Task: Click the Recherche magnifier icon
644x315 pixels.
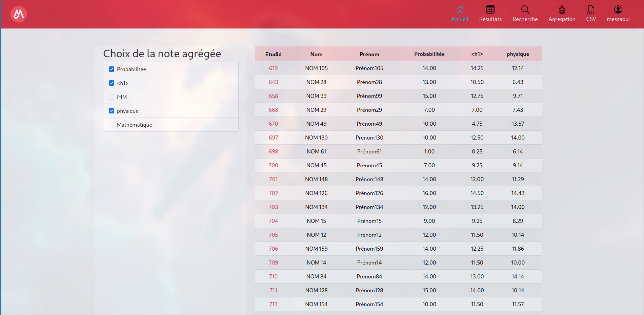Action: click(x=525, y=10)
